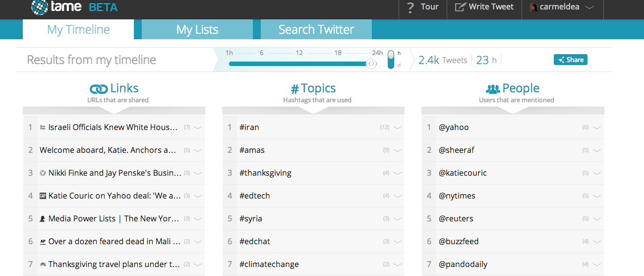Expand the #edtech topic row

[x=397, y=196]
